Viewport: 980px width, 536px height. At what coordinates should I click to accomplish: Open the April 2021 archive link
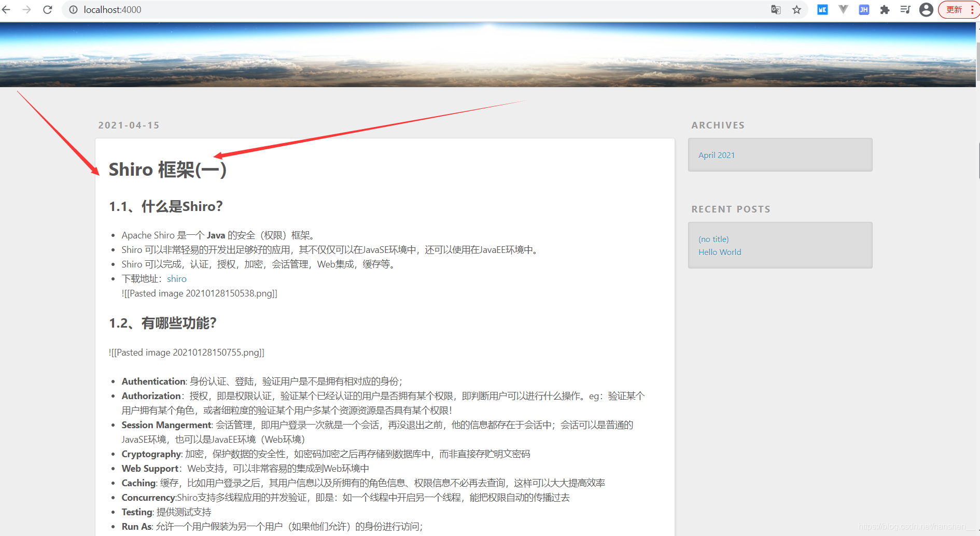point(717,155)
